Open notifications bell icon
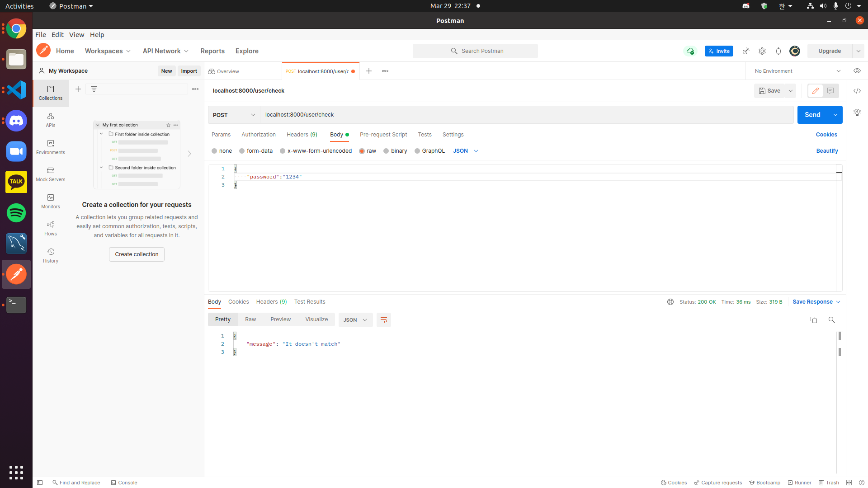Viewport: 868px width, 488px height. pos(778,51)
